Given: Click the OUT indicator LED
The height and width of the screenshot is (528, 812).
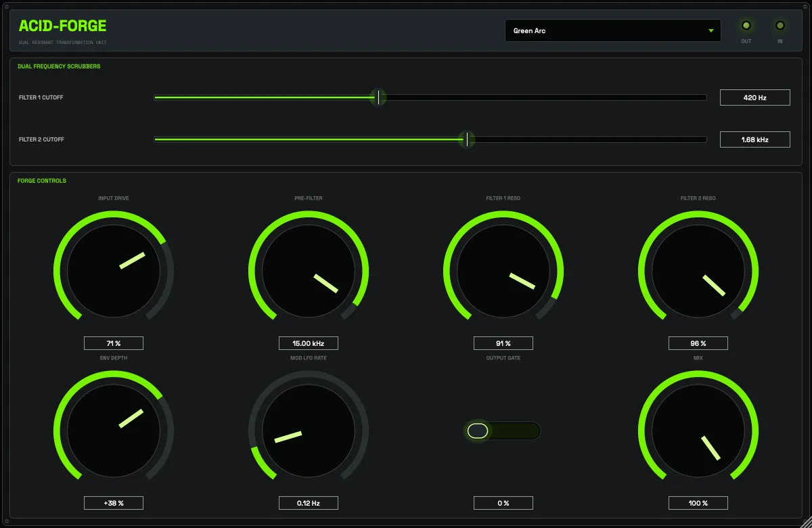Looking at the screenshot, I should tap(746, 26).
